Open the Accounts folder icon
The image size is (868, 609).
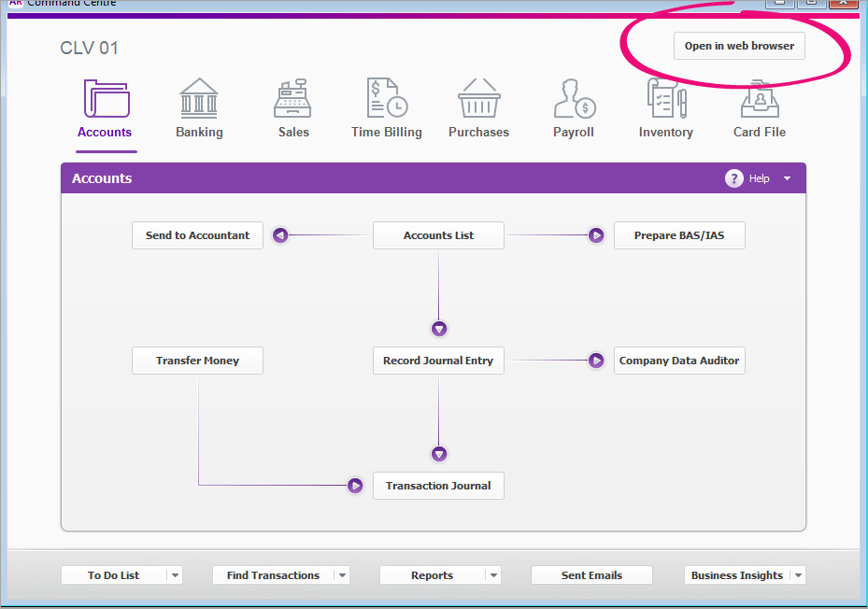click(x=107, y=99)
